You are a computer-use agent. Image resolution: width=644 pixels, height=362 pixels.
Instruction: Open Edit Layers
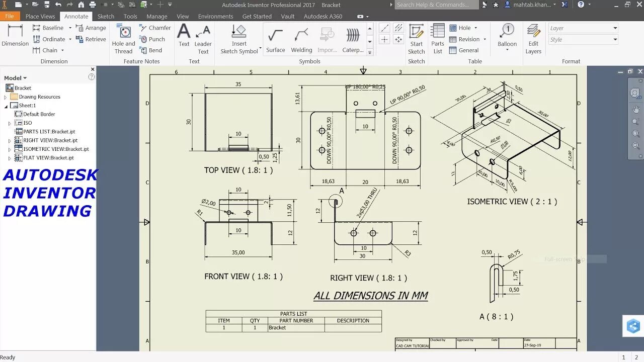point(533,39)
